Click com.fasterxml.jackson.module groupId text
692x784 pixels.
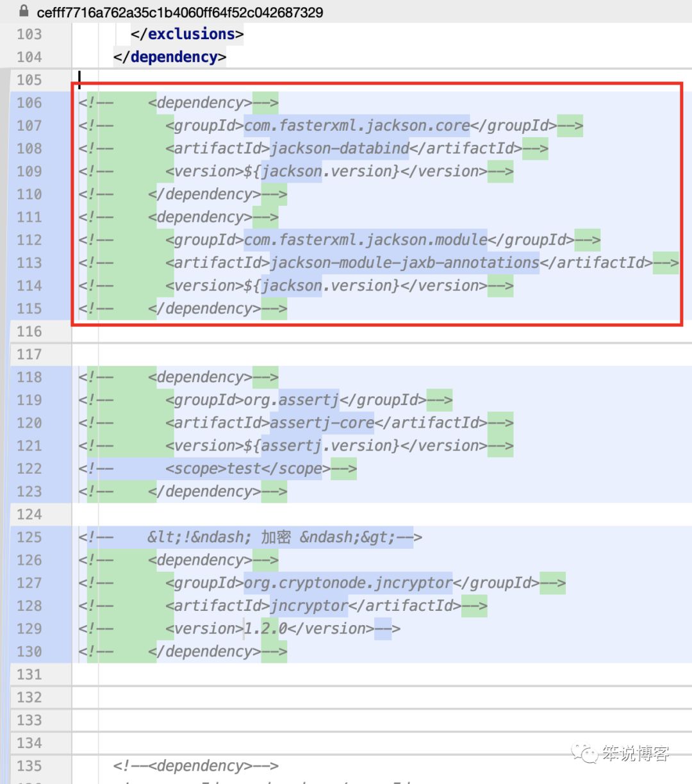[x=366, y=240]
